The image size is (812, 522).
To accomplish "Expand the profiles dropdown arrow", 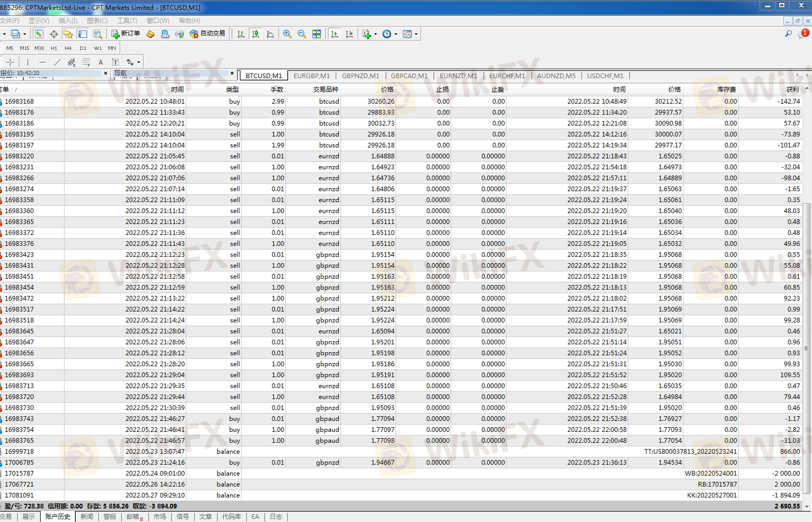I will [x=24, y=34].
